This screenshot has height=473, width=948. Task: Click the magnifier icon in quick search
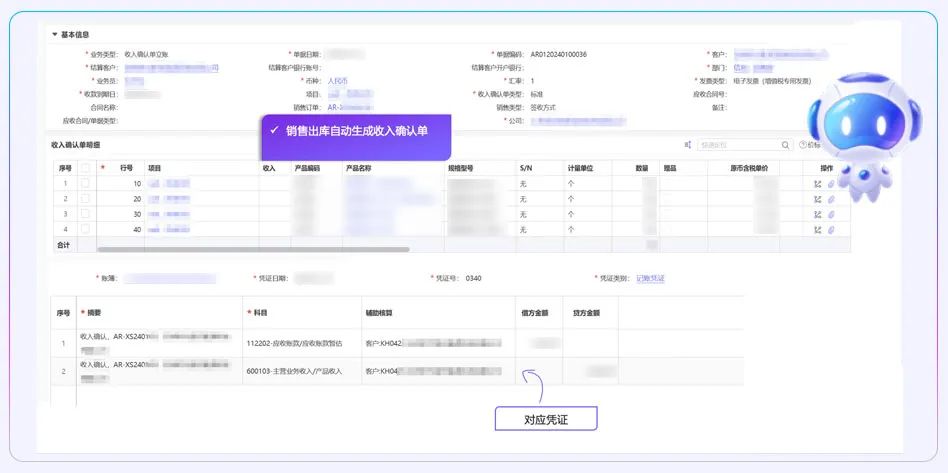pyautogui.click(x=785, y=145)
